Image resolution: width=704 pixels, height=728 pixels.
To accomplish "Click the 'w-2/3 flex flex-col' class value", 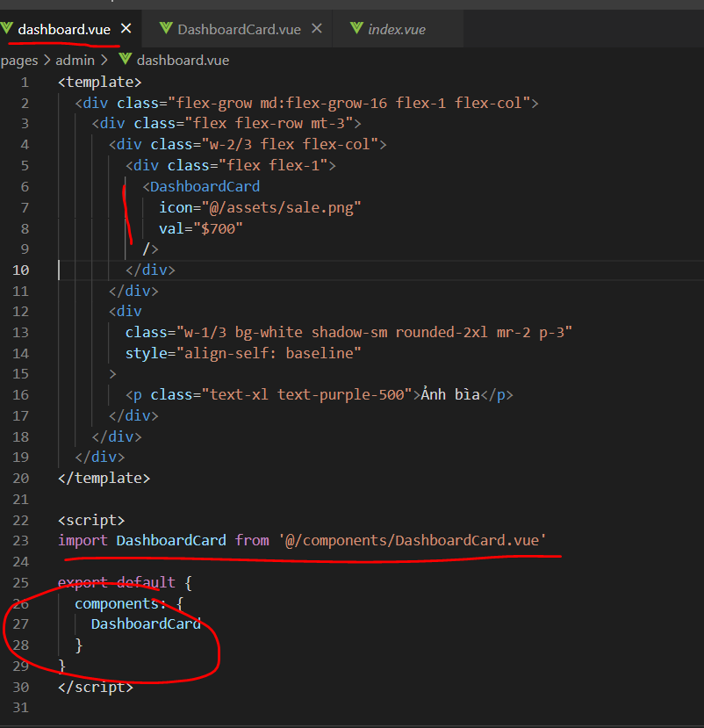I will tap(290, 144).
